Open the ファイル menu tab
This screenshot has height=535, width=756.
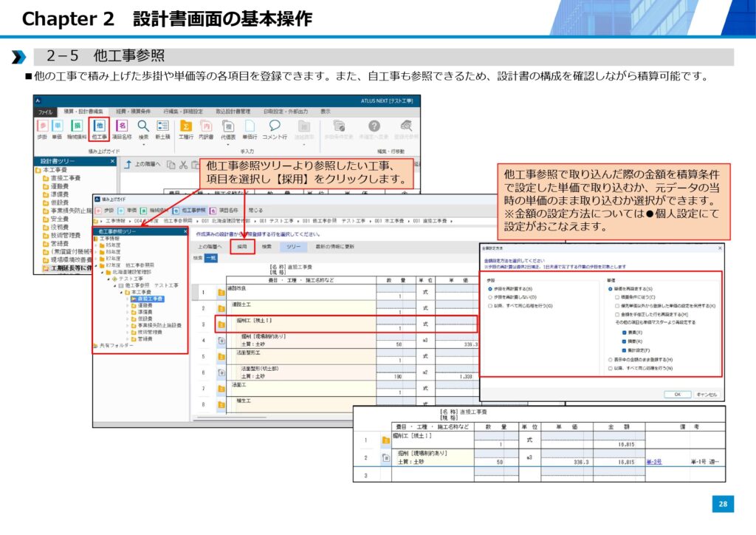[x=44, y=111]
